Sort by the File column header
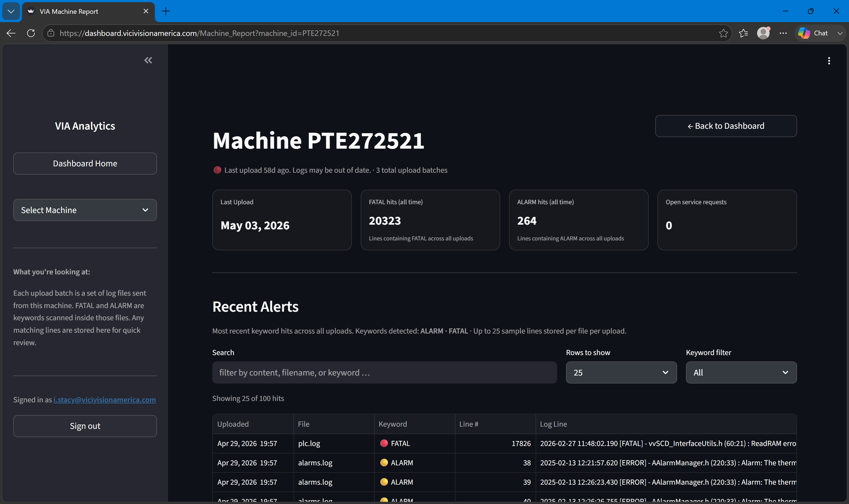Screen dimensions: 849x504 (334, 424)
